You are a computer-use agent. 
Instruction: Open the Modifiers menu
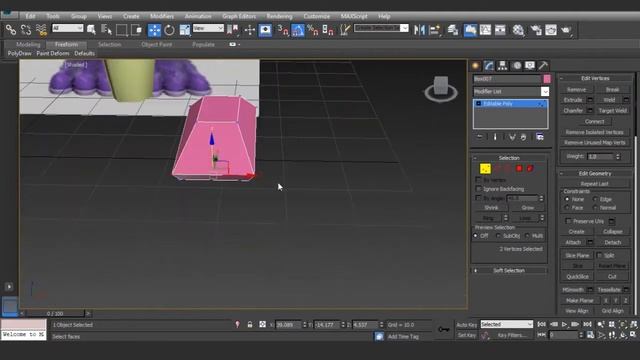tap(162, 16)
